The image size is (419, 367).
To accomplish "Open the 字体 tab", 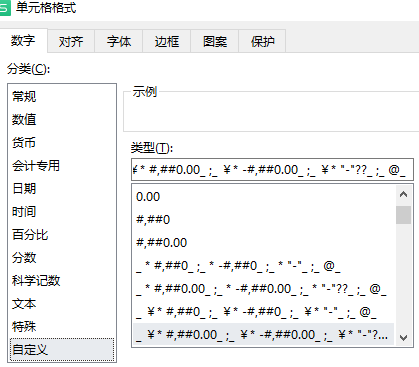I will (x=119, y=41).
